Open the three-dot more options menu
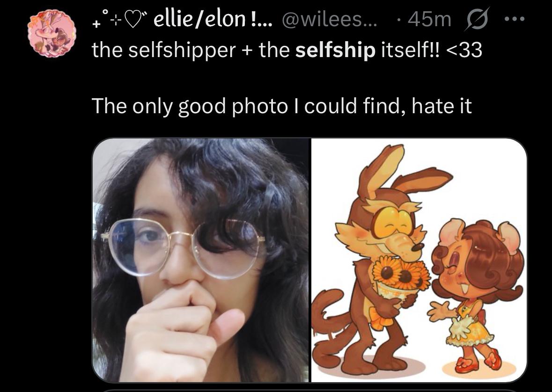This screenshot has height=392, width=552. coord(515,19)
